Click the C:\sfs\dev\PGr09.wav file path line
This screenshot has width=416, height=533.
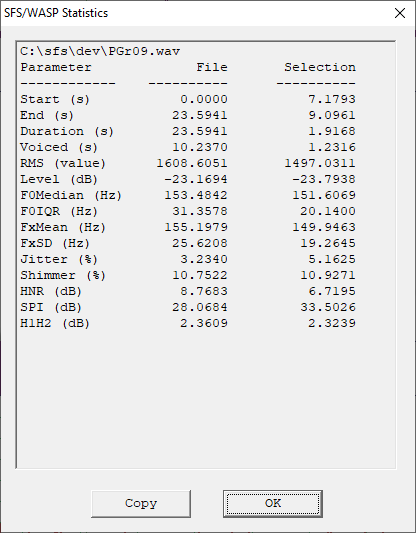pos(100,51)
